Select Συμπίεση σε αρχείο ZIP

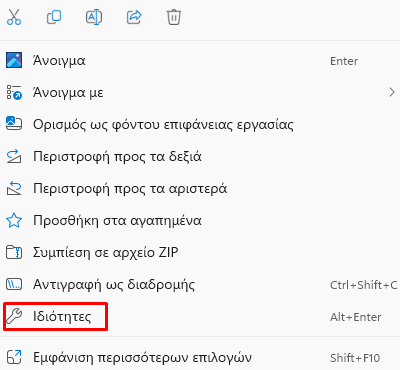pos(200,252)
